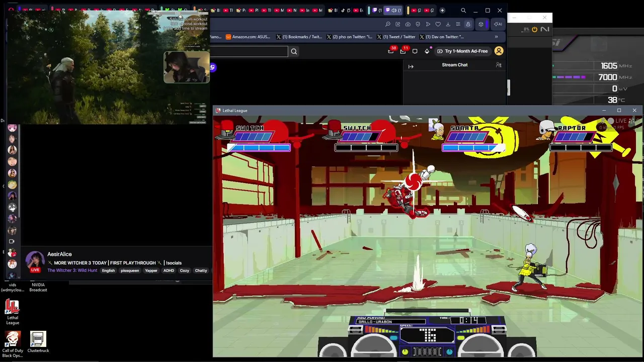Open Twitch notifications showing badge 38
The image size is (644, 362).
391,51
